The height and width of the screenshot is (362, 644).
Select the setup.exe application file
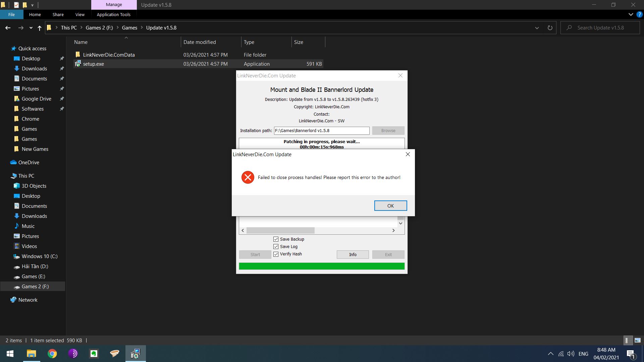93,64
